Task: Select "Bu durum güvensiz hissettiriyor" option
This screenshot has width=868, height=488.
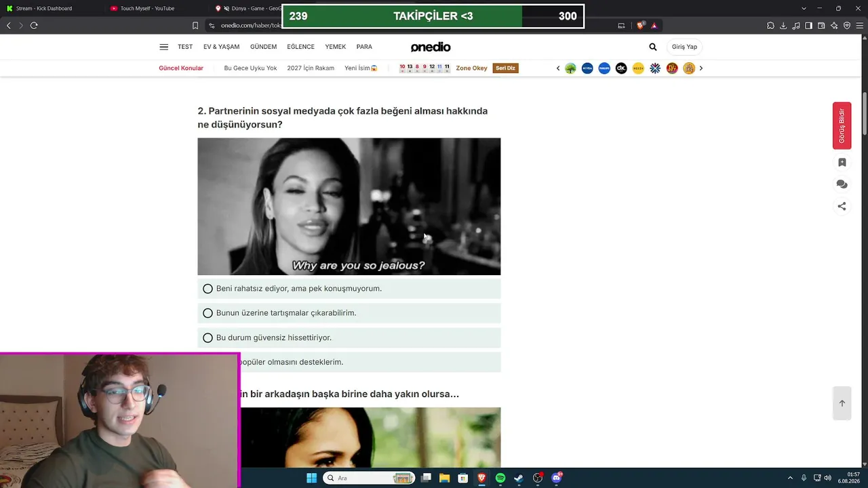Action: click(x=349, y=338)
